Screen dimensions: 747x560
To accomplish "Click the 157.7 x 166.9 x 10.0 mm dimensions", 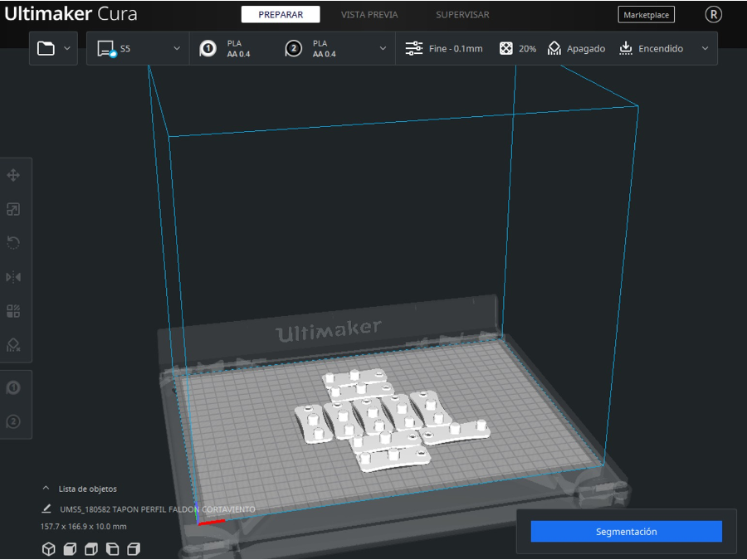I will (x=83, y=527).
